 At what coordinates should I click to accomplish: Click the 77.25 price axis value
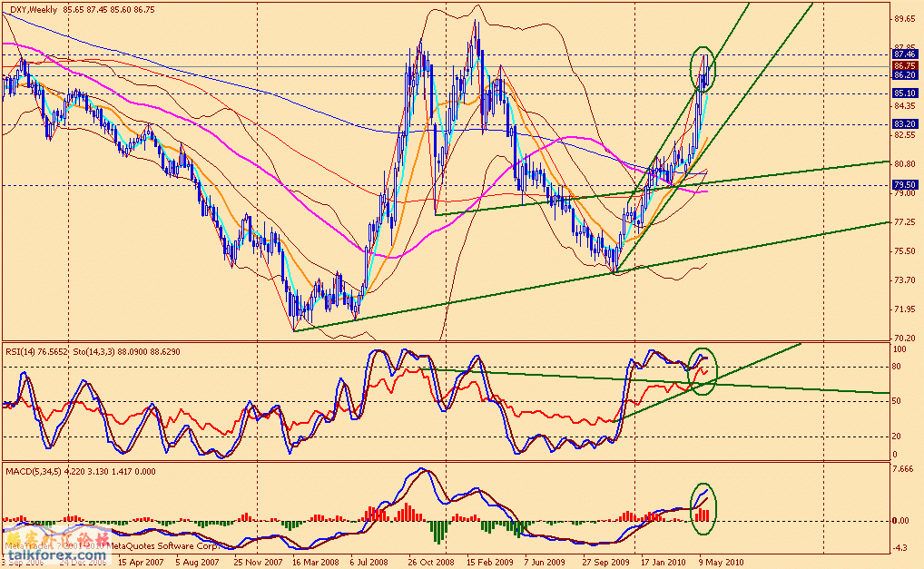[x=905, y=222]
